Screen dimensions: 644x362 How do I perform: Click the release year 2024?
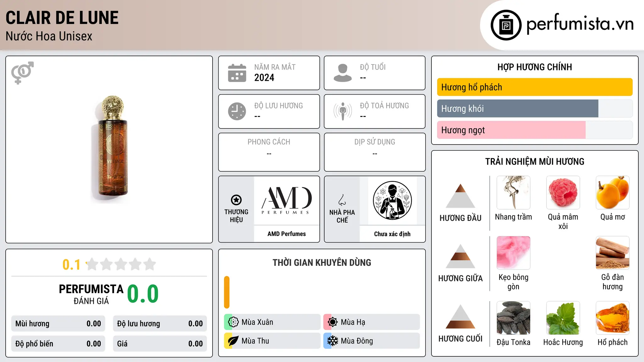point(264,78)
